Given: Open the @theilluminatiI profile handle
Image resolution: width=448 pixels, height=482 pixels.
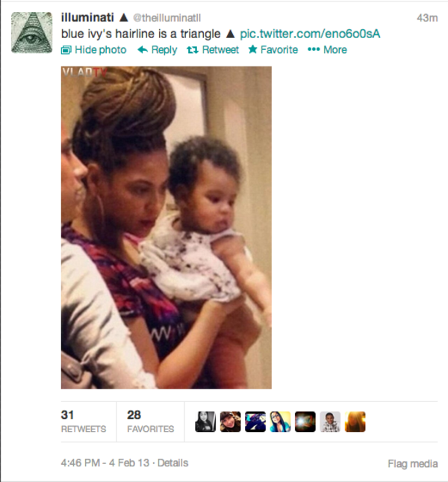Looking at the screenshot, I should (x=167, y=18).
